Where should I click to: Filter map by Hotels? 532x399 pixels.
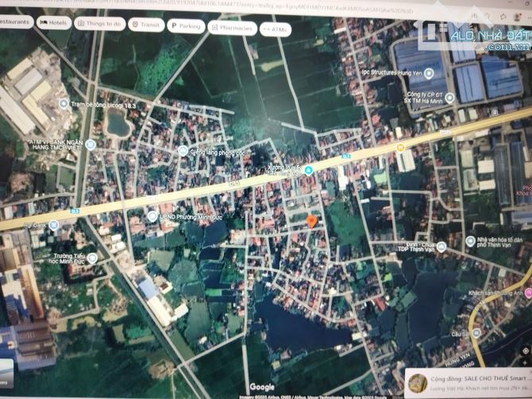point(53,23)
